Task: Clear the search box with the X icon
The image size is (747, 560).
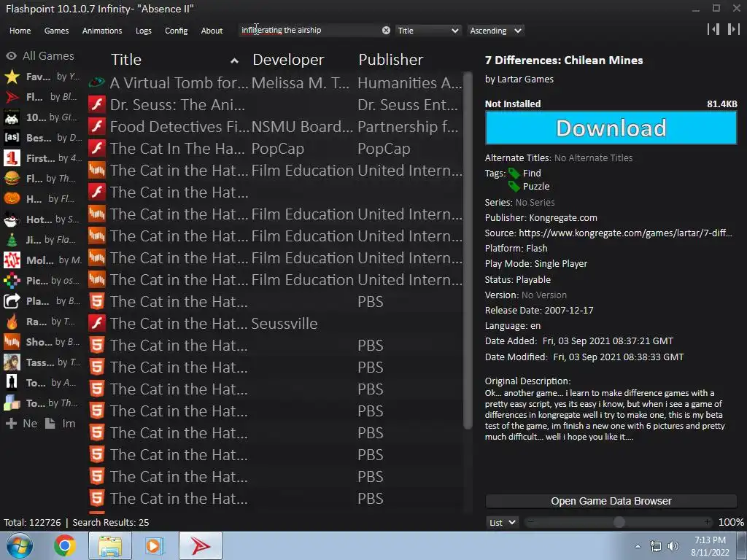Action: point(386,30)
